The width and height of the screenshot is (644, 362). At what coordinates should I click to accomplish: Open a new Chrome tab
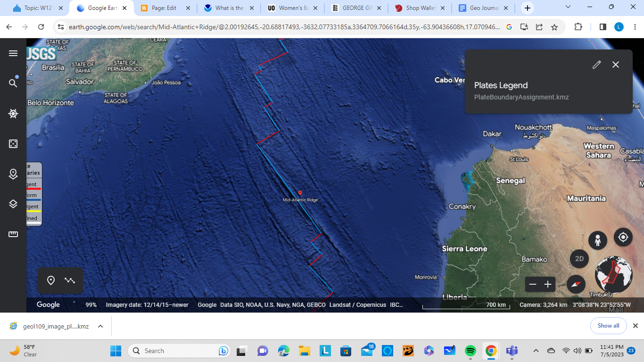coord(527,8)
